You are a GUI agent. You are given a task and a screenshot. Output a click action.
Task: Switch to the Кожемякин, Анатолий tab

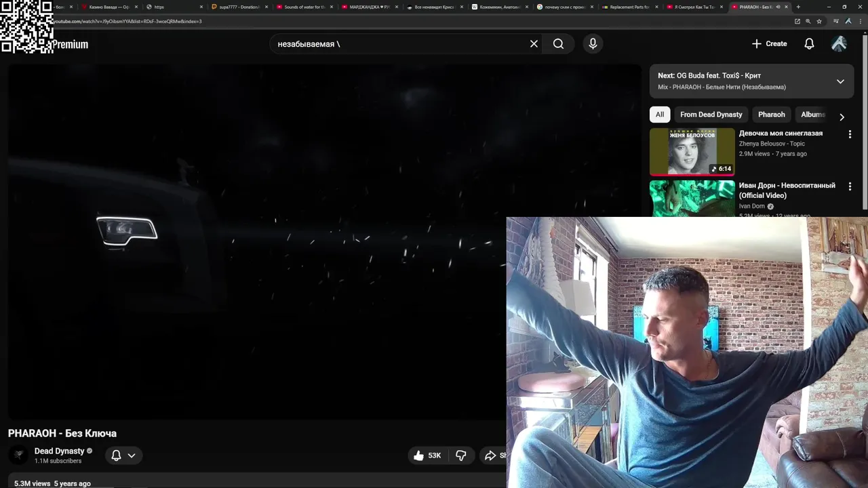500,7
